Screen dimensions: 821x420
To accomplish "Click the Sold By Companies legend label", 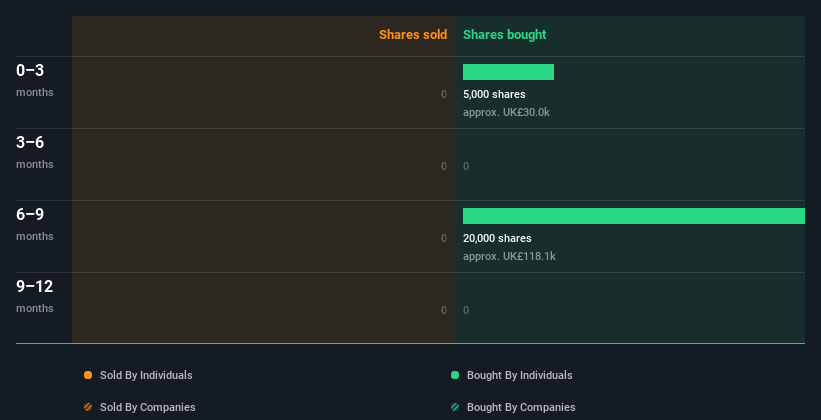I will coord(148,407).
